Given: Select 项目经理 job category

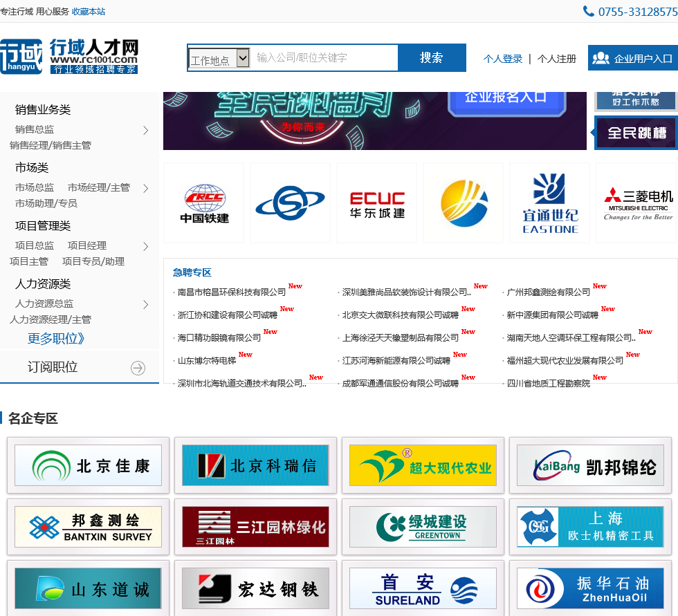Looking at the screenshot, I should 87,245.
